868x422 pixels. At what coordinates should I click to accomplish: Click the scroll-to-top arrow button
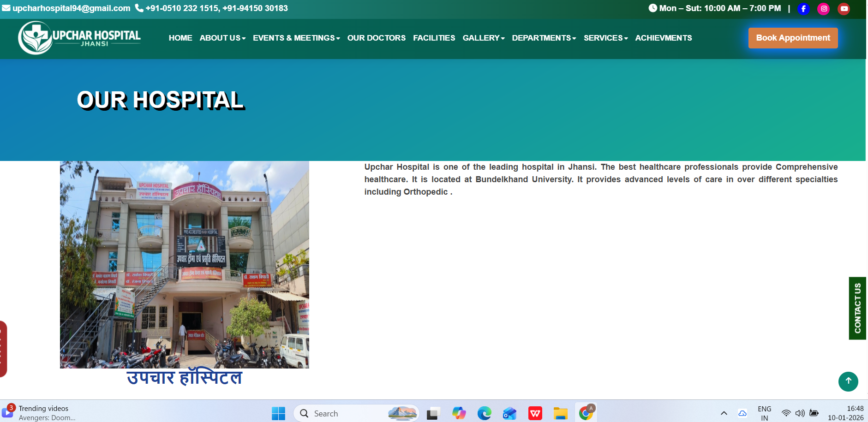coord(848,381)
